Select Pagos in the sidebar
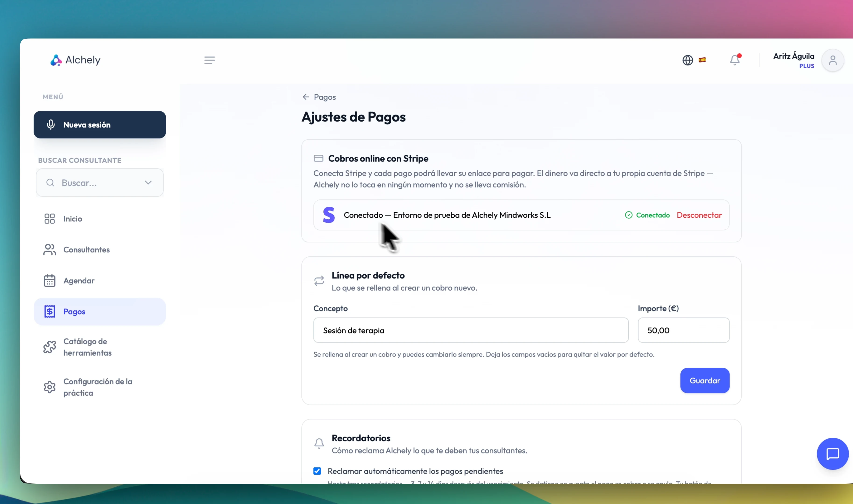The height and width of the screenshot is (504, 853). (x=99, y=311)
